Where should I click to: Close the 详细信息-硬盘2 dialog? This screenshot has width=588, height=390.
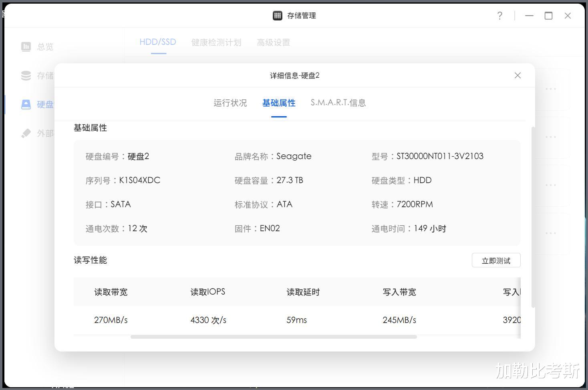[518, 75]
